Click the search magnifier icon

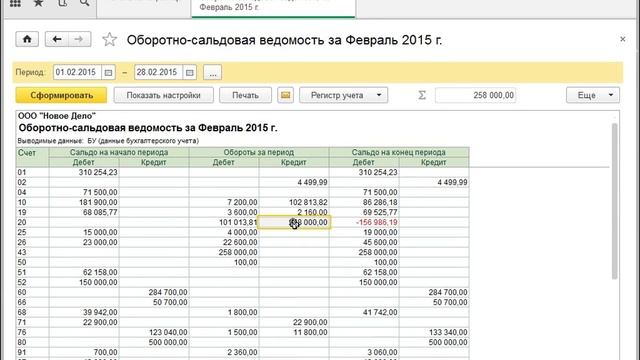tap(84, 3)
